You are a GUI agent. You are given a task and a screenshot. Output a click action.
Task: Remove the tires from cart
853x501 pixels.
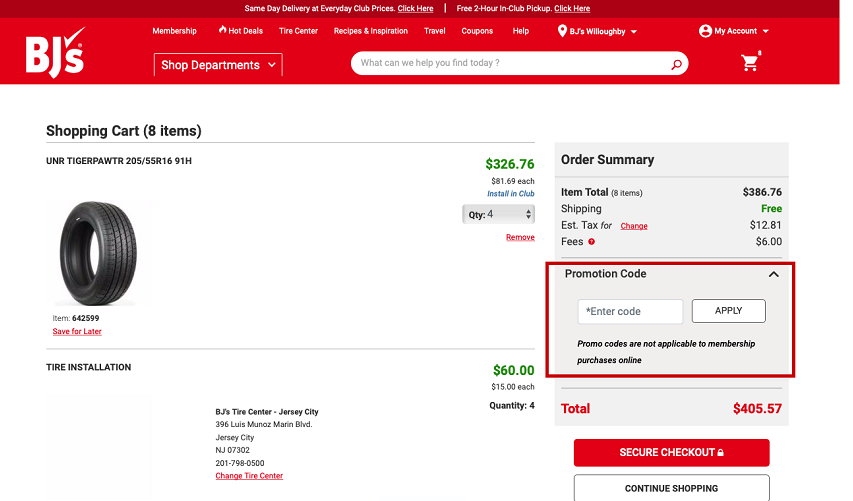click(520, 237)
